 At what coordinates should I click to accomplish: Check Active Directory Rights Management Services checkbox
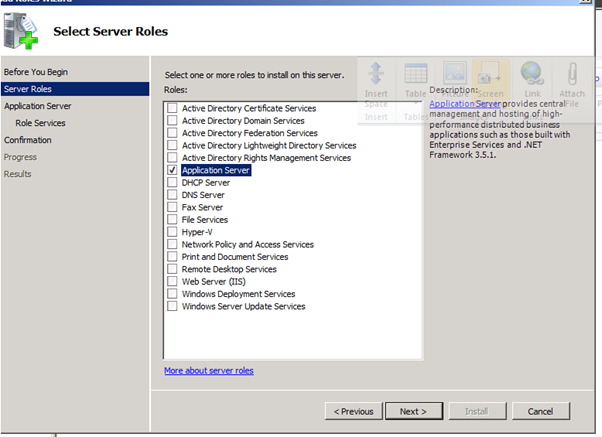coord(172,157)
